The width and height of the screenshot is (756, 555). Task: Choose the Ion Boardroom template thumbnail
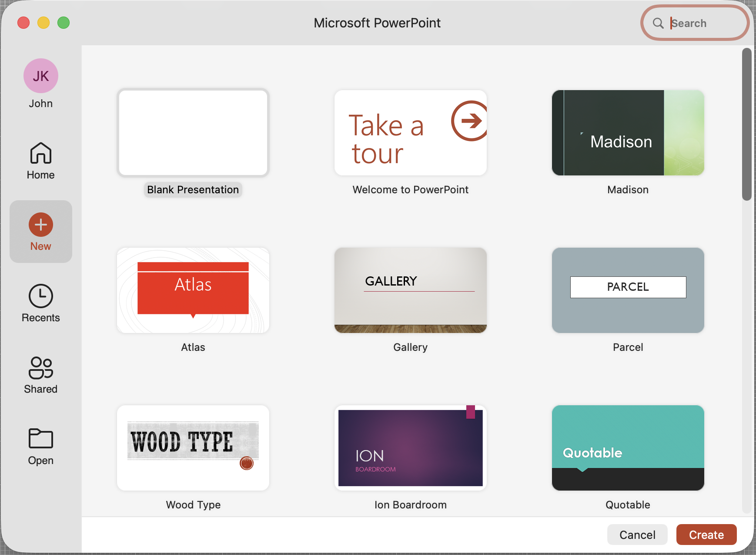click(411, 448)
